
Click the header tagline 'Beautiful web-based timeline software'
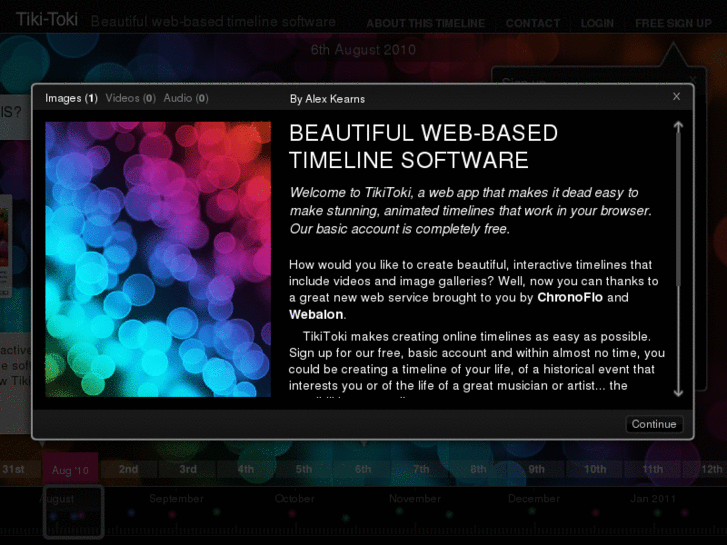point(213,21)
